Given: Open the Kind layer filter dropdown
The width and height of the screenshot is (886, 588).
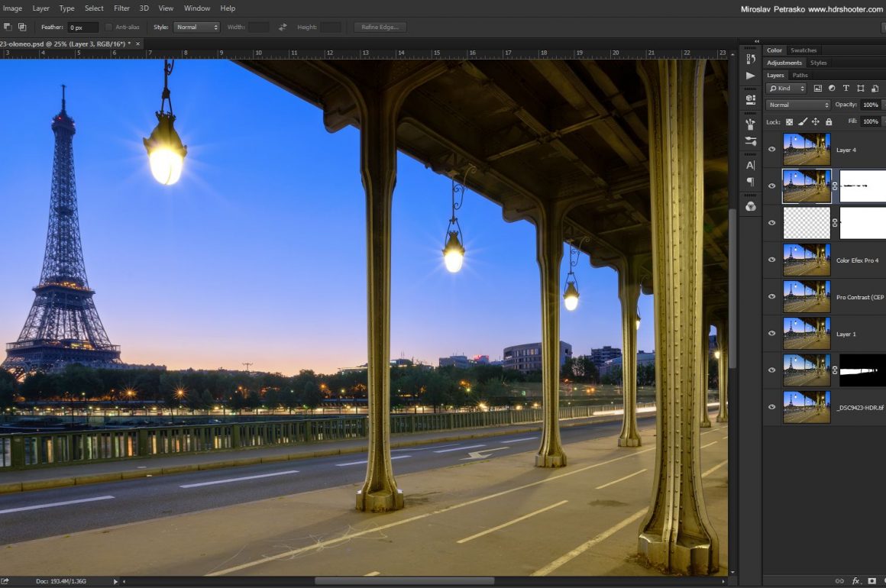Looking at the screenshot, I should [x=786, y=89].
